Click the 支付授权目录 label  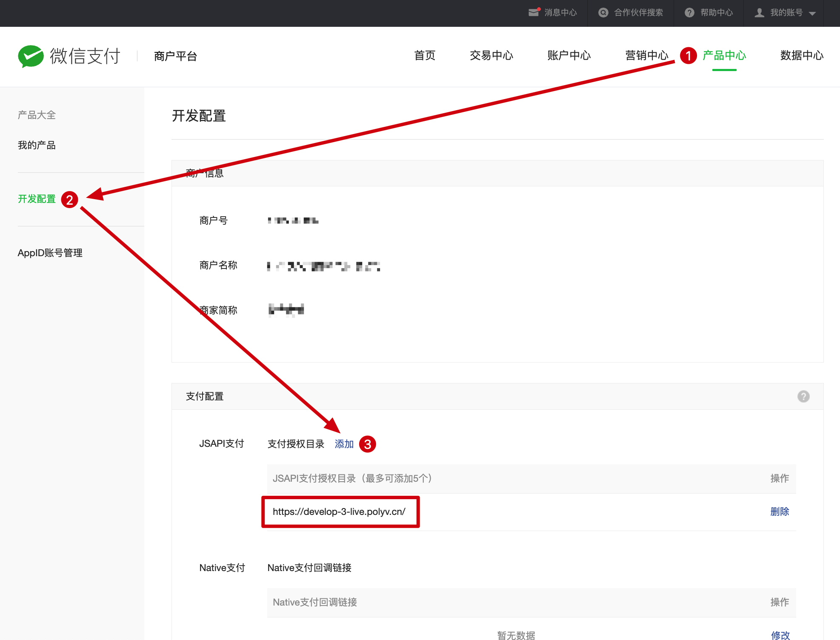(x=296, y=444)
